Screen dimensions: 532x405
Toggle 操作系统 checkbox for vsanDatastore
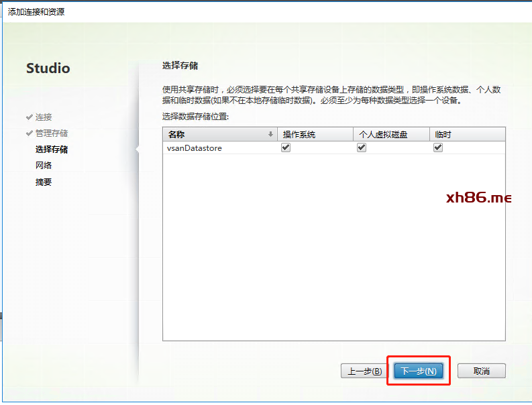tap(286, 148)
